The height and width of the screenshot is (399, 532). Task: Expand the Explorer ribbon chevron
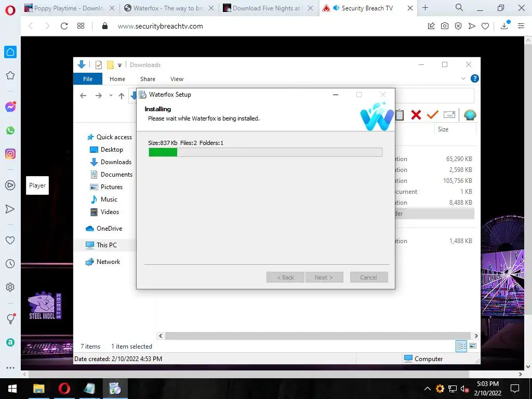point(463,79)
